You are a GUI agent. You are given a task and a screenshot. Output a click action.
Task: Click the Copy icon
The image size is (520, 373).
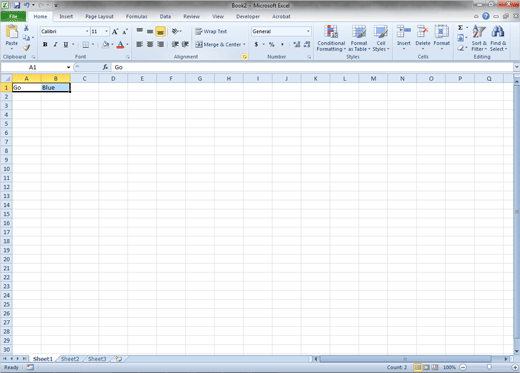pos(26,38)
